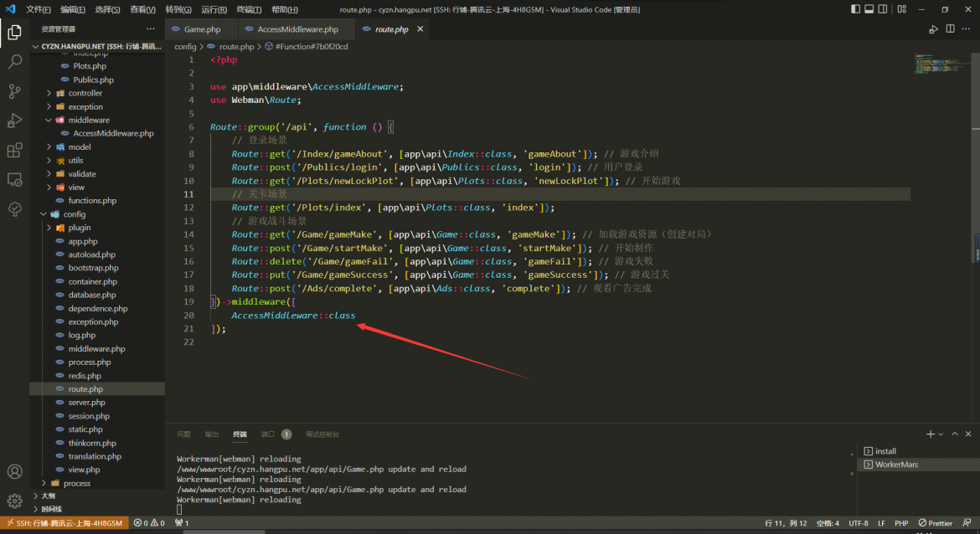Create a new terminal with plus icon
The image size is (980, 534).
930,434
